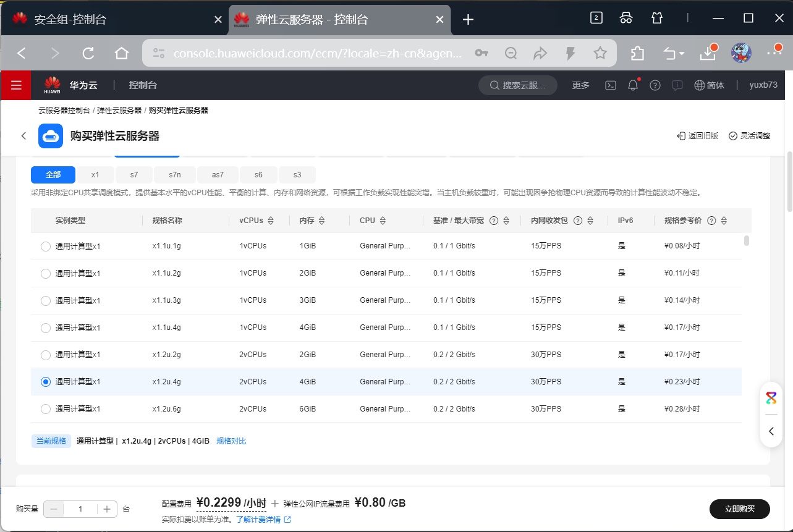
Task: Open the browser profile avatar
Action: pyautogui.click(x=741, y=53)
